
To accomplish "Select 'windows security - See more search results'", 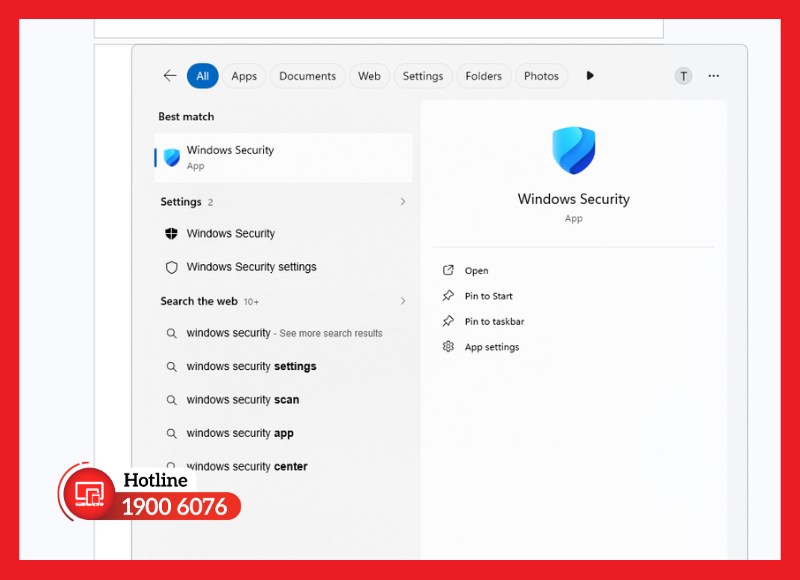I will coord(283,333).
